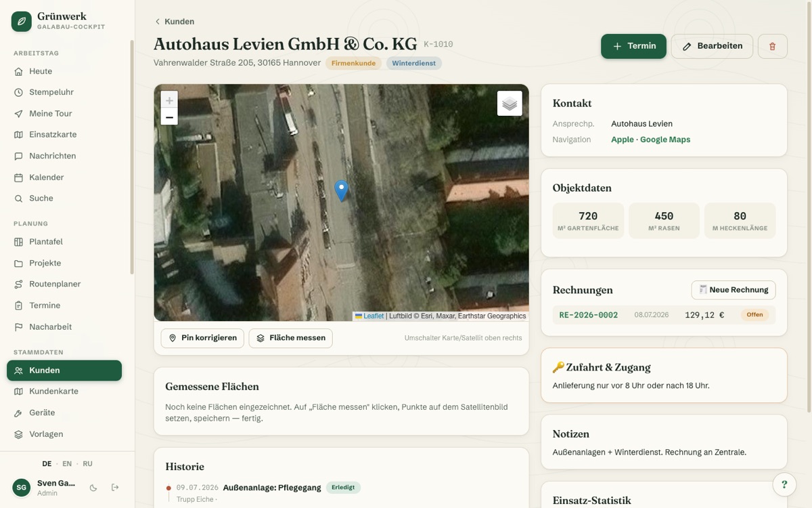The image size is (812, 508).
Task: Click the 450 m² Rasen tile
Action: click(x=664, y=221)
